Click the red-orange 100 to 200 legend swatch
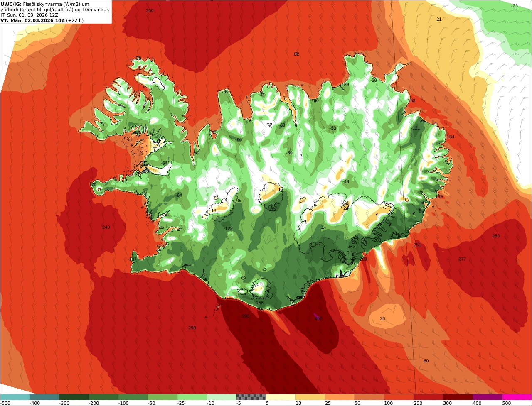Screen dimensions: 532x406 click(x=399, y=397)
